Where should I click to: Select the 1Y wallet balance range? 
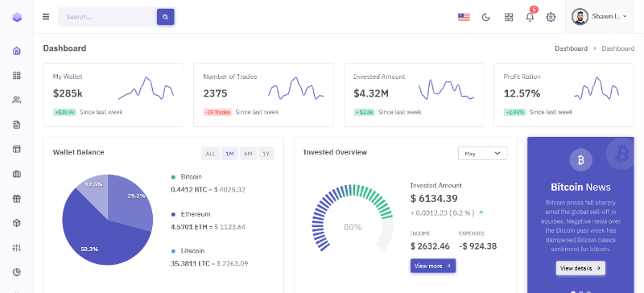266,154
